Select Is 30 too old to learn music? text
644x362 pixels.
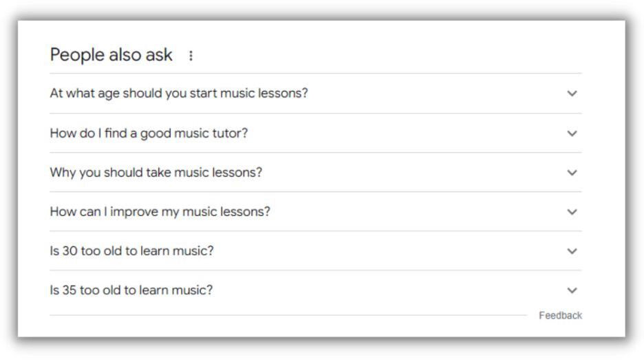(131, 251)
